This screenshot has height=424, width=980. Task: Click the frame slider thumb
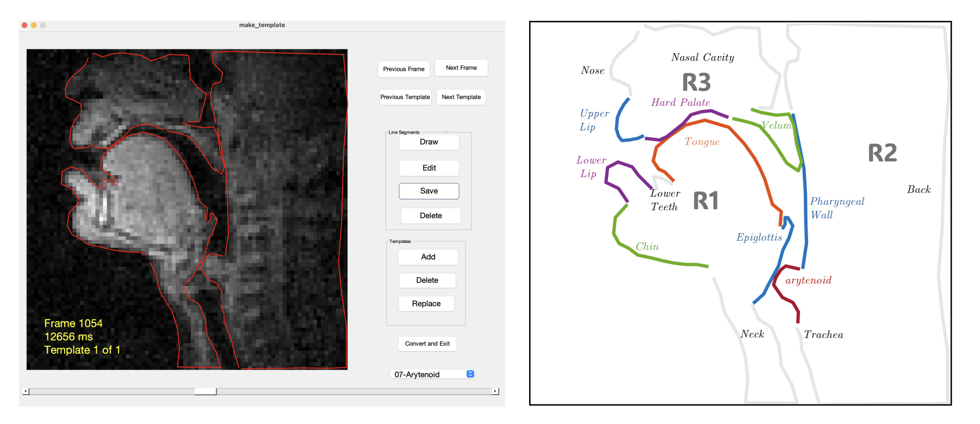(x=206, y=391)
